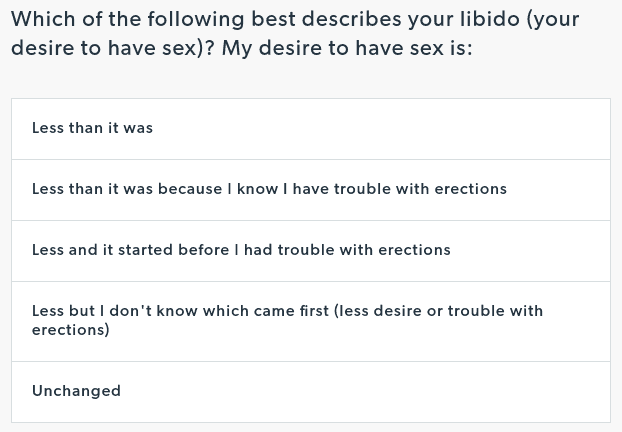622x432 pixels.
Task: Mark desire as simply "Less than it was"
Action: pyautogui.click(x=310, y=129)
